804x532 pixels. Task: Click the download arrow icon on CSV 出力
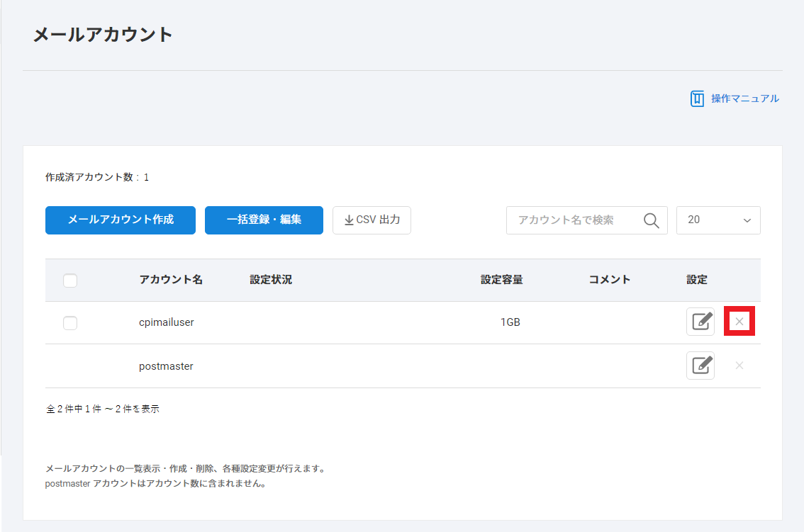349,220
